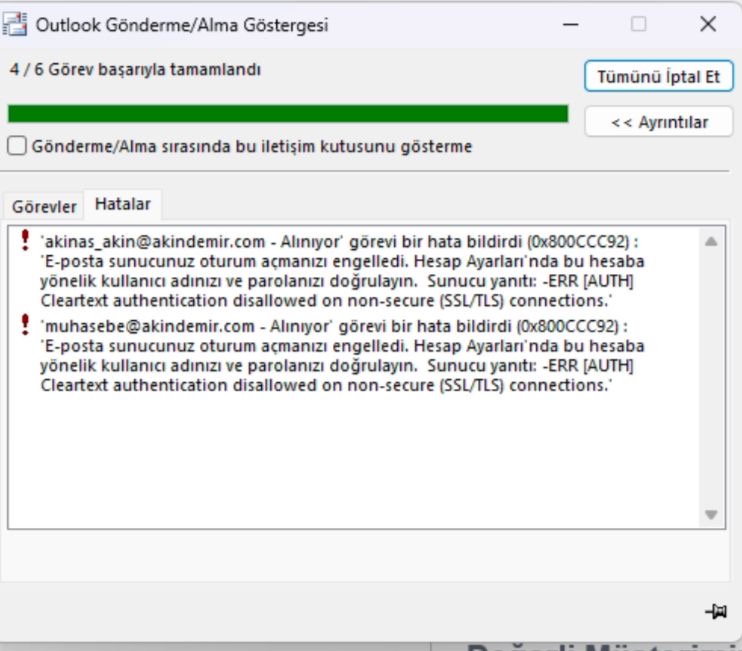The width and height of the screenshot is (742, 651).
Task: Minimize the Outlook Gönderme/Alma Göstergesi window
Action: pyautogui.click(x=571, y=24)
